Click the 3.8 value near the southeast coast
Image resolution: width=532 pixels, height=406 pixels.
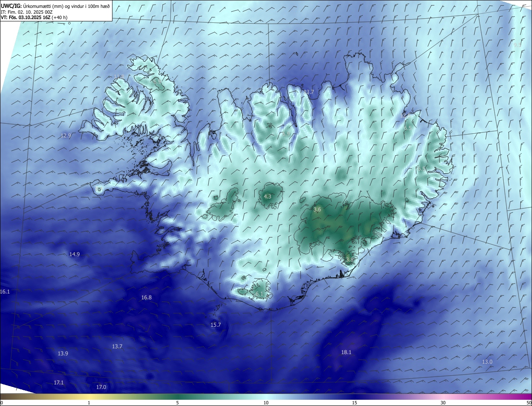(350, 259)
